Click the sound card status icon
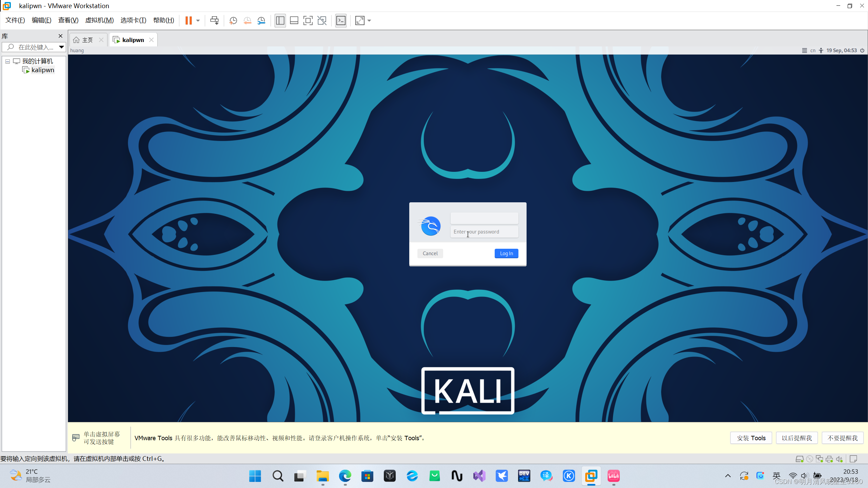 click(839, 459)
